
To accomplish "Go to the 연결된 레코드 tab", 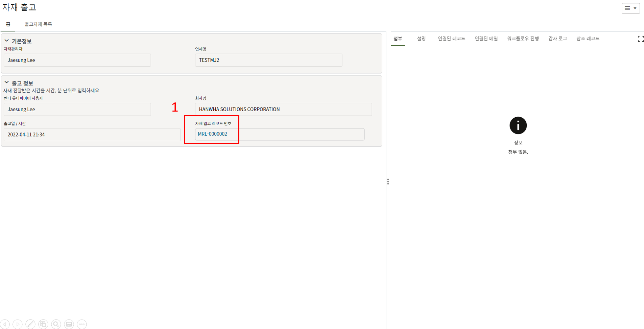I will pyautogui.click(x=451, y=39).
